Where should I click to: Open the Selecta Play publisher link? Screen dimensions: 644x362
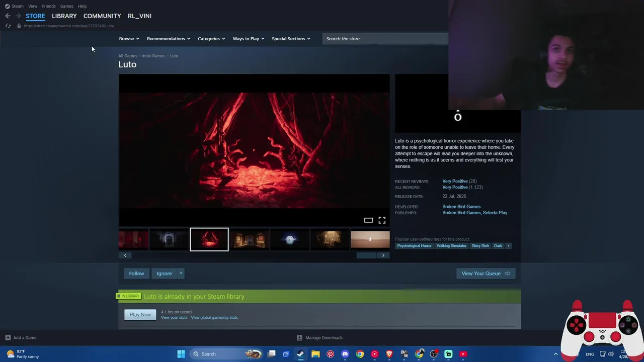pyautogui.click(x=495, y=213)
